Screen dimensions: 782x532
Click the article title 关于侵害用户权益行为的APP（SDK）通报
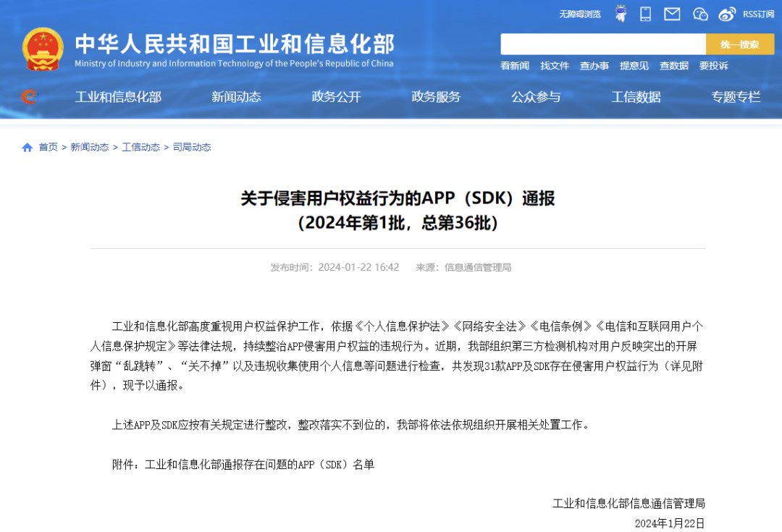click(398, 198)
